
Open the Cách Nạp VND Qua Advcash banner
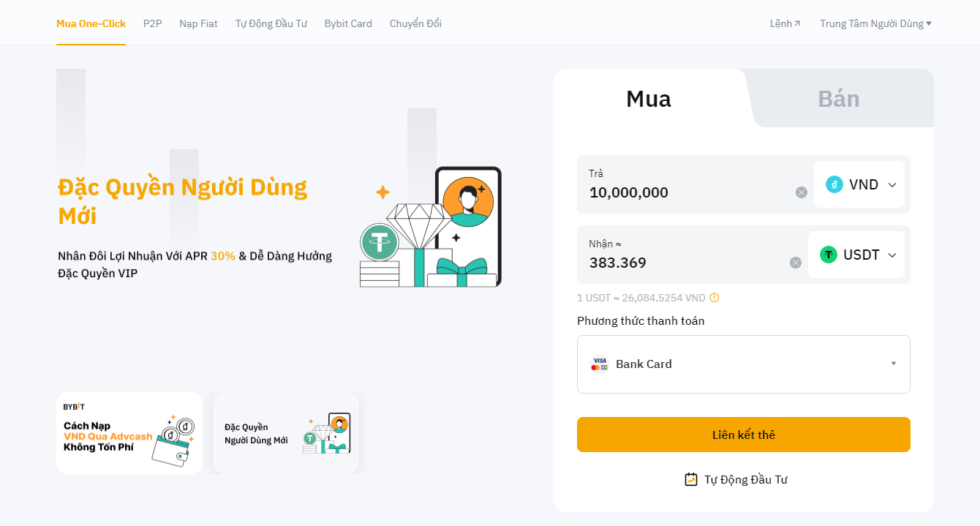(129, 433)
